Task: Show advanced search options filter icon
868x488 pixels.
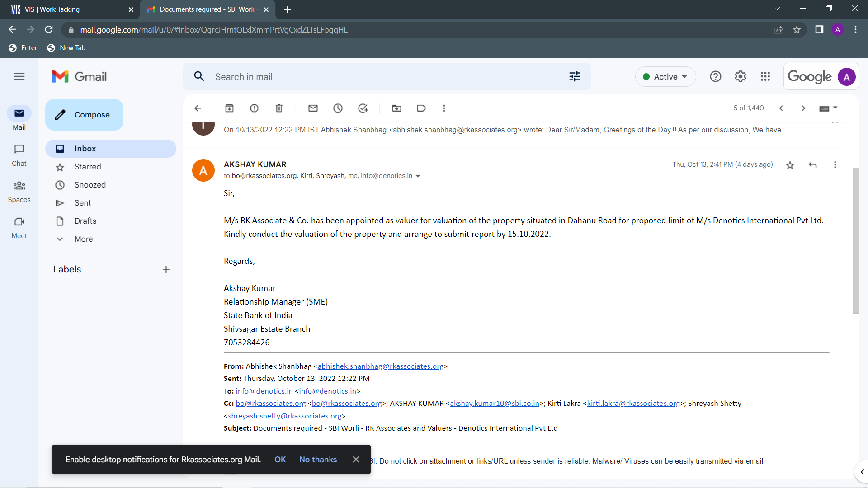Action: point(574,77)
